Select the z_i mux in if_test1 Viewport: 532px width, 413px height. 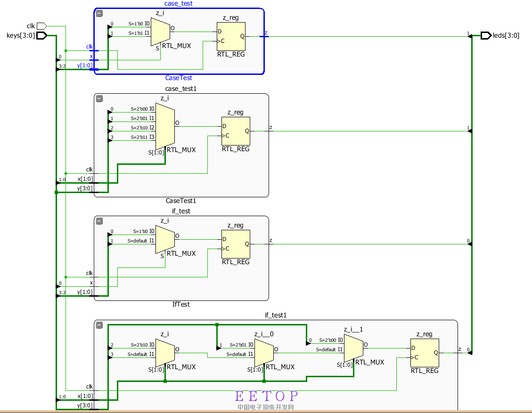165,353
